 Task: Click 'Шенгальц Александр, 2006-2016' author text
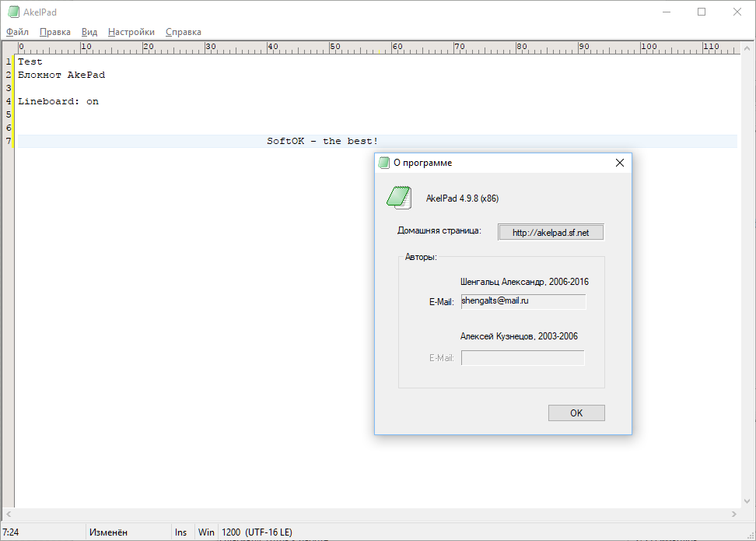pos(524,282)
